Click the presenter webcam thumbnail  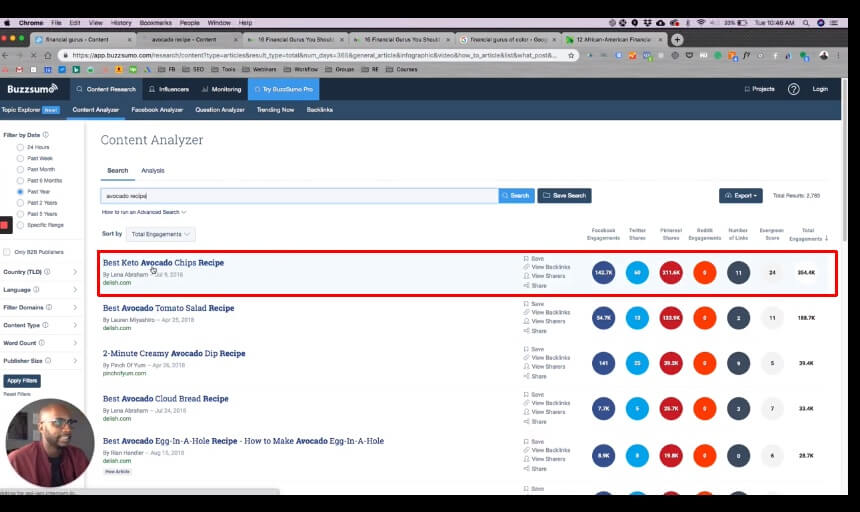point(49,443)
